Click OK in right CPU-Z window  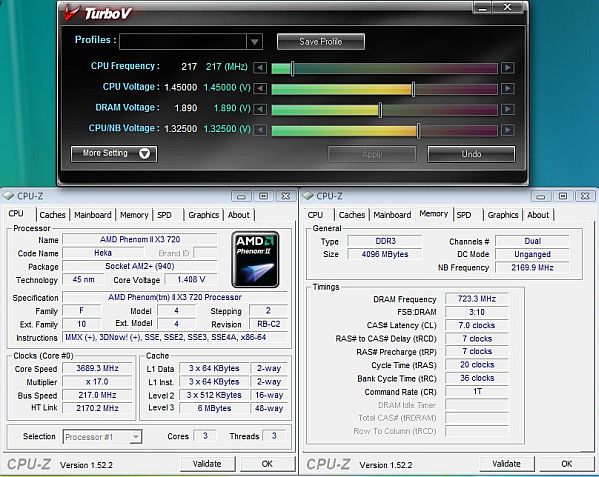click(567, 464)
